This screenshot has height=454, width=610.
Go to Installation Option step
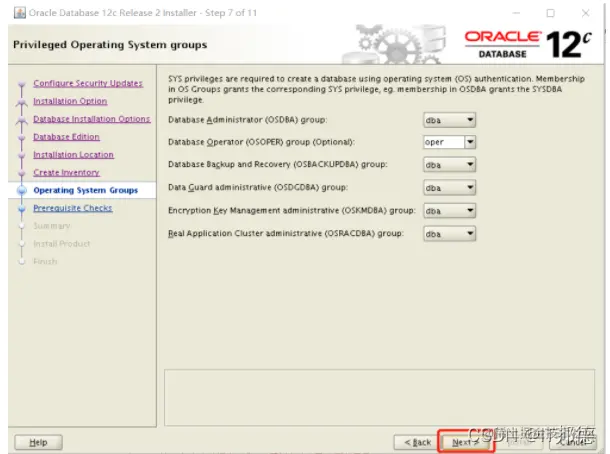click(70, 101)
